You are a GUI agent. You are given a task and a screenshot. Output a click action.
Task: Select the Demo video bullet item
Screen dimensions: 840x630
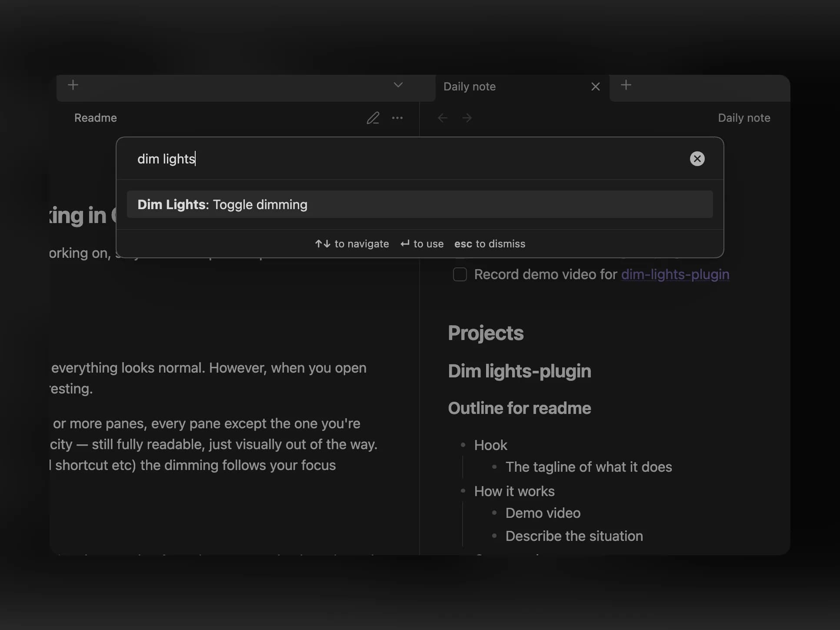543,513
